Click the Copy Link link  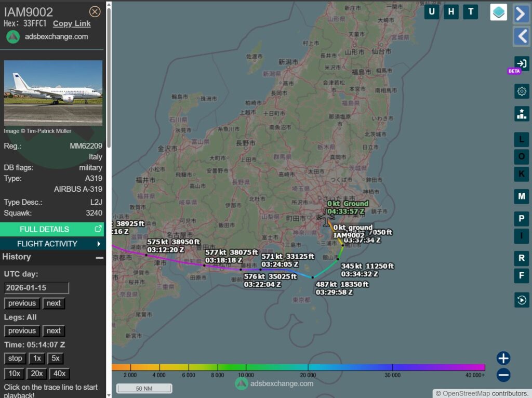[72, 23]
